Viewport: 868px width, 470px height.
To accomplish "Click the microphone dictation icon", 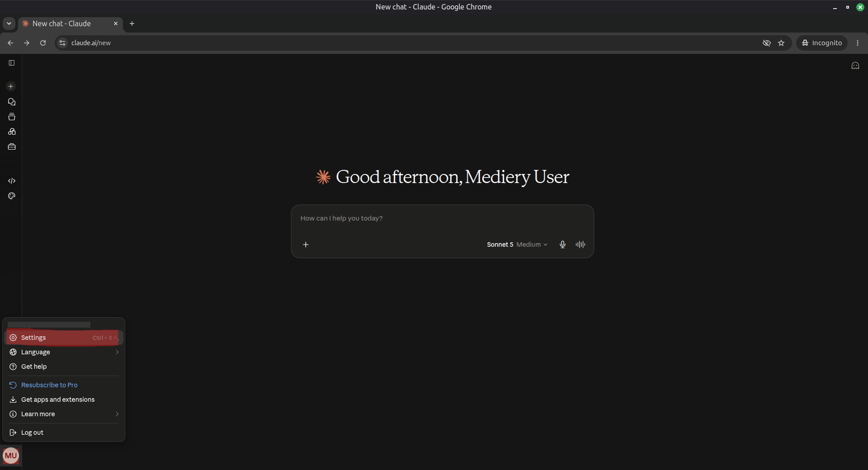I will pos(562,244).
